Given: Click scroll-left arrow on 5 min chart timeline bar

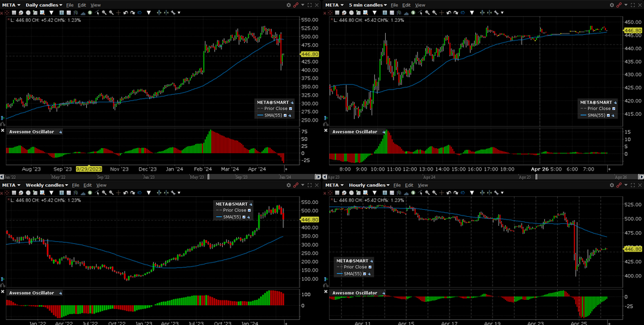Looking at the screenshot, I should [325, 177].
